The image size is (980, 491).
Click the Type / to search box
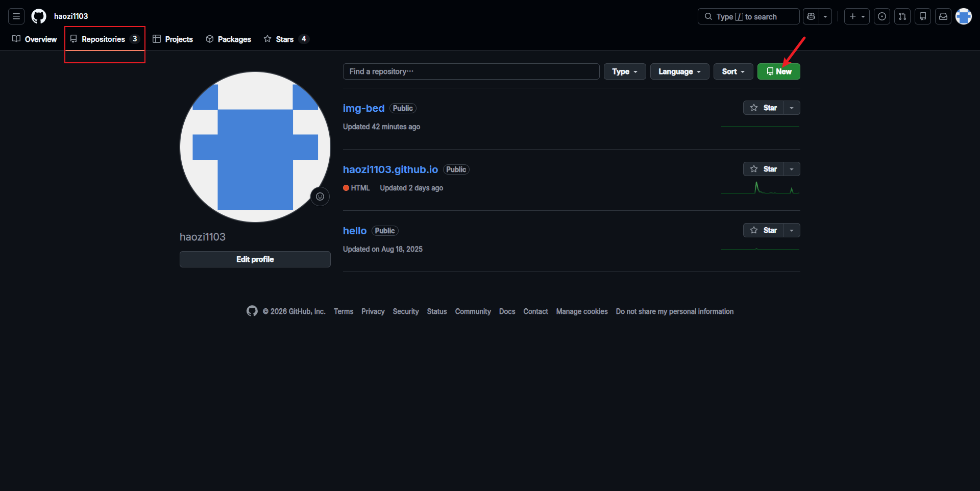749,16
